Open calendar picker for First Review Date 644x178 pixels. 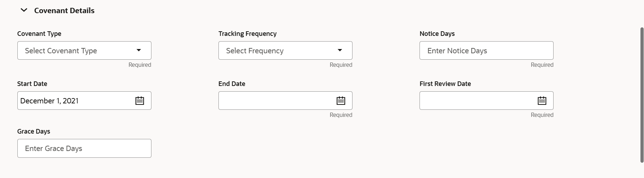pos(542,101)
